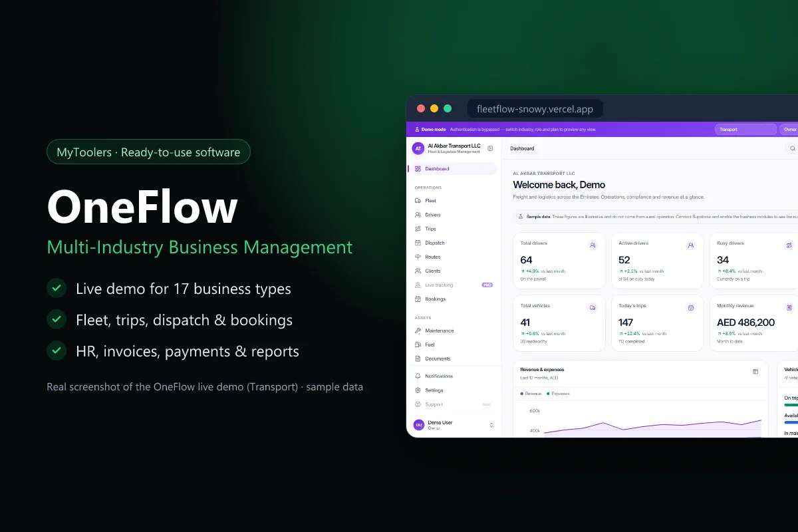Click the Demo mode flask icon
The image size is (798, 532).
417,130
